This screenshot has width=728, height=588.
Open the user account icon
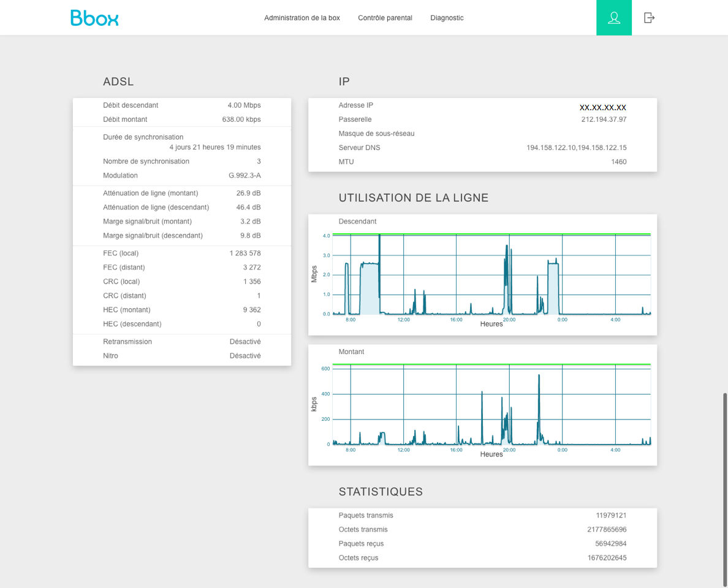point(614,18)
